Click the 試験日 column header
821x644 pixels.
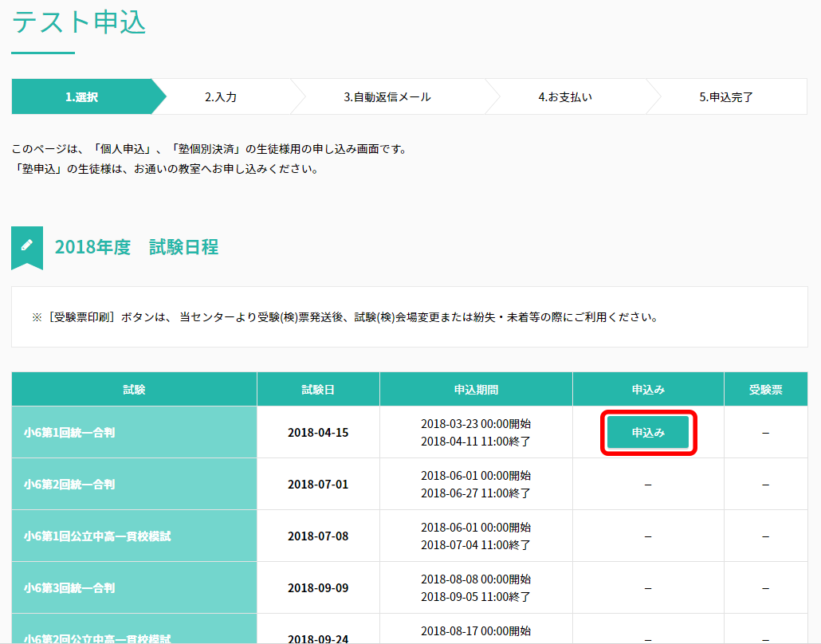tap(318, 390)
